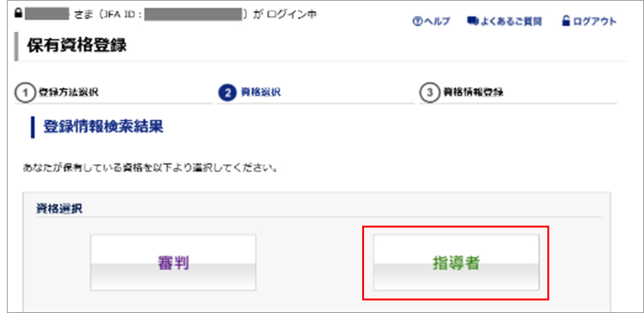Click the step 1 circled number

point(24,92)
